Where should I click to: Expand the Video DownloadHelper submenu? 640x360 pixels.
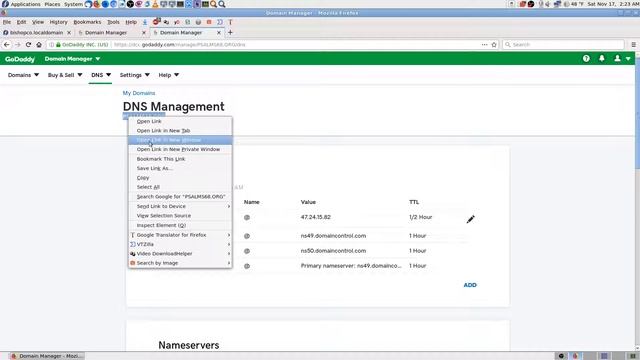point(180,253)
